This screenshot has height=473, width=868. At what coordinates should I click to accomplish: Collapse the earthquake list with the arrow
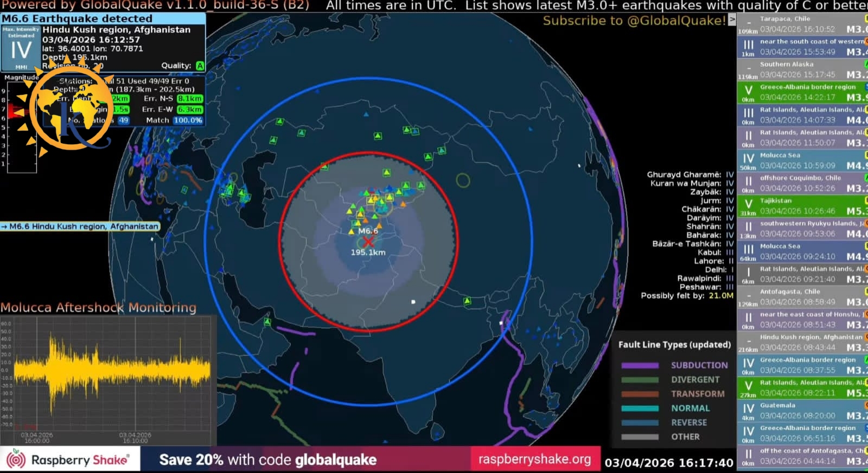(732, 20)
